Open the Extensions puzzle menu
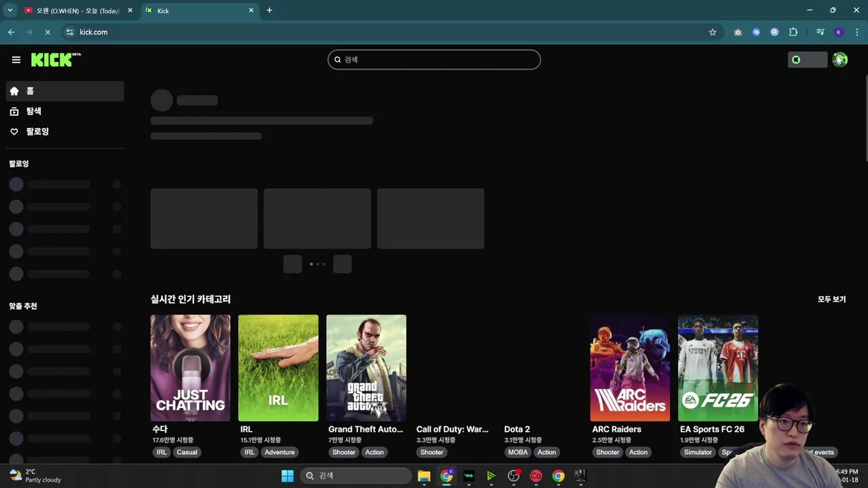The height and width of the screenshot is (488, 868). [x=793, y=32]
